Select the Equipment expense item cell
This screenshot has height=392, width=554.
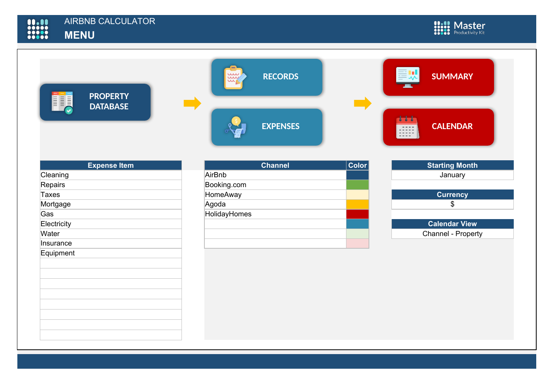111,253
